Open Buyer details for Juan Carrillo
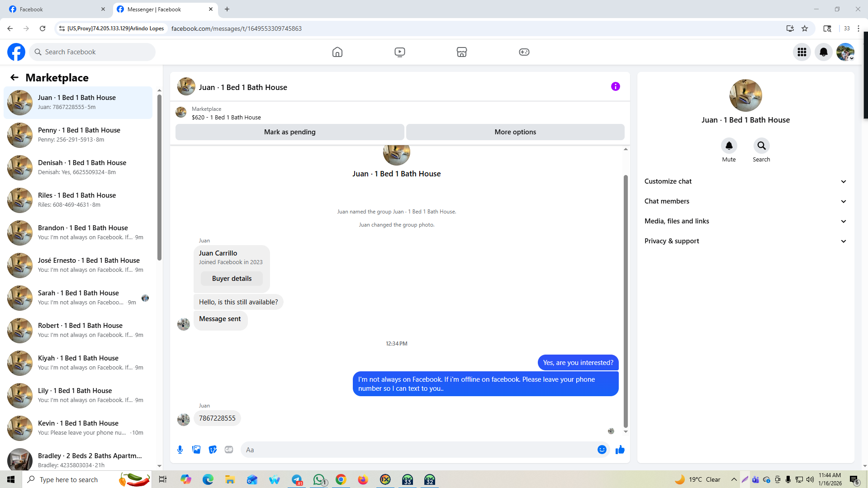 click(x=232, y=279)
